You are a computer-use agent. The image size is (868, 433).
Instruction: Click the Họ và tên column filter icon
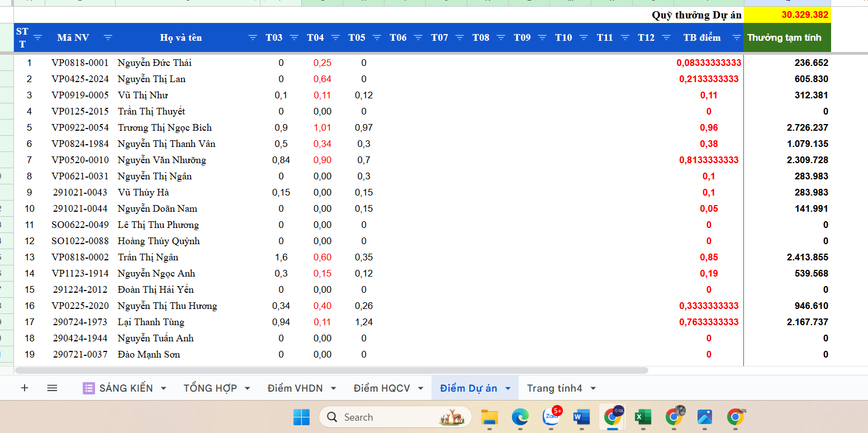tap(253, 37)
